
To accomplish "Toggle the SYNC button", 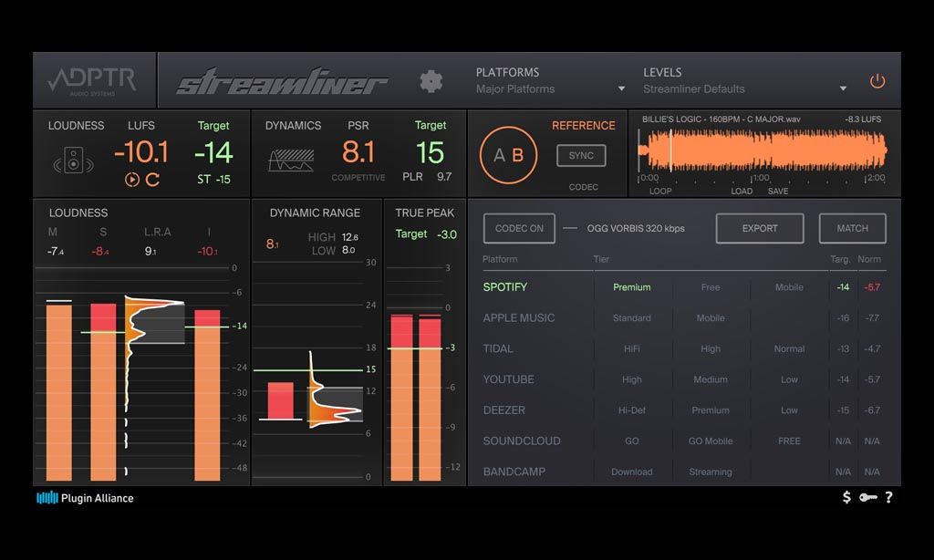I will pos(581,155).
